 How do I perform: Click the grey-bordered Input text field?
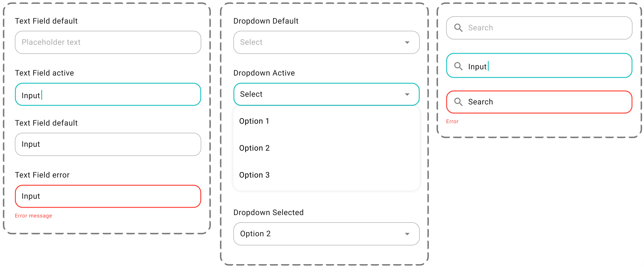coord(108,144)
